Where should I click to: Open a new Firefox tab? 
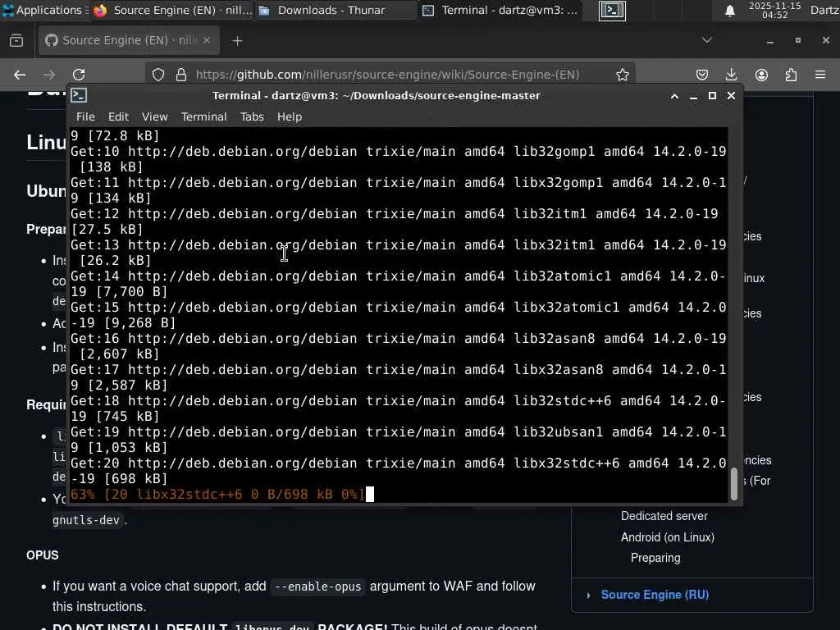pyautogui.click(x=237, y=41)
